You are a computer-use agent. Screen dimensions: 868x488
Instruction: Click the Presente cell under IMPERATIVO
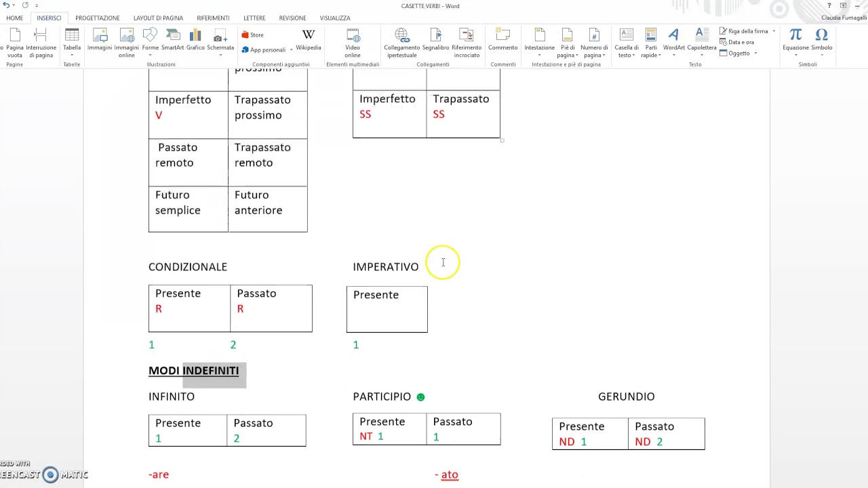click(x=387, y=309)
